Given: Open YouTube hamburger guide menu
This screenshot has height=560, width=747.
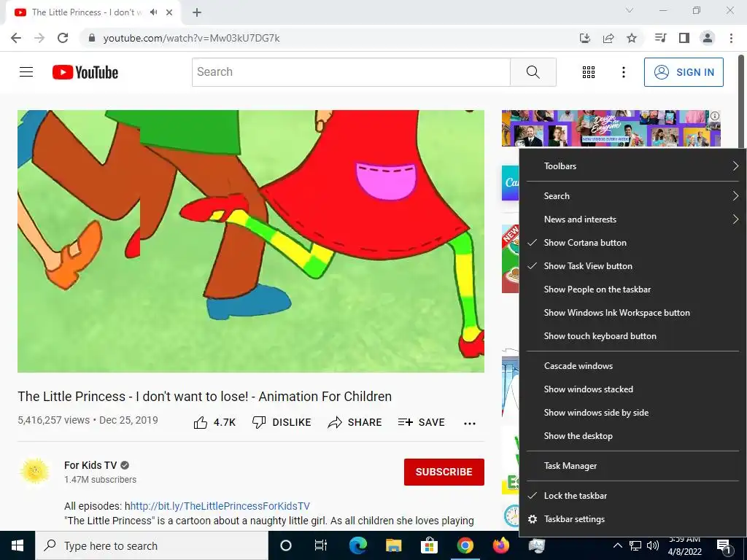Looking at the screenshot, I should (x=26, y=72).
